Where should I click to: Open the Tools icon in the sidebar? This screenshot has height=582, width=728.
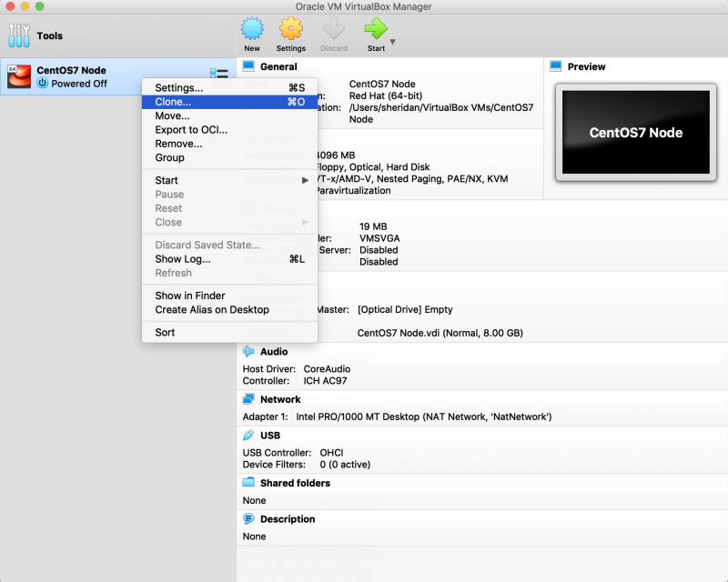(x=19, y=35)
